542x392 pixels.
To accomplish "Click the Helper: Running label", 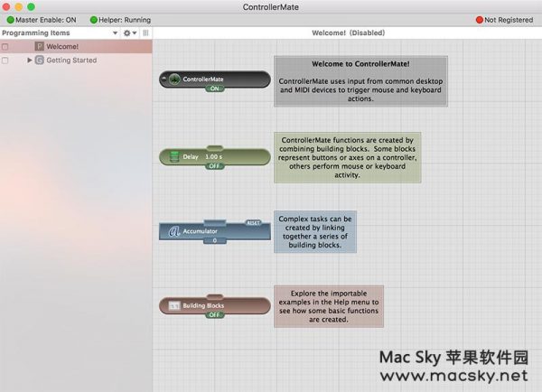I will [125, 20].
